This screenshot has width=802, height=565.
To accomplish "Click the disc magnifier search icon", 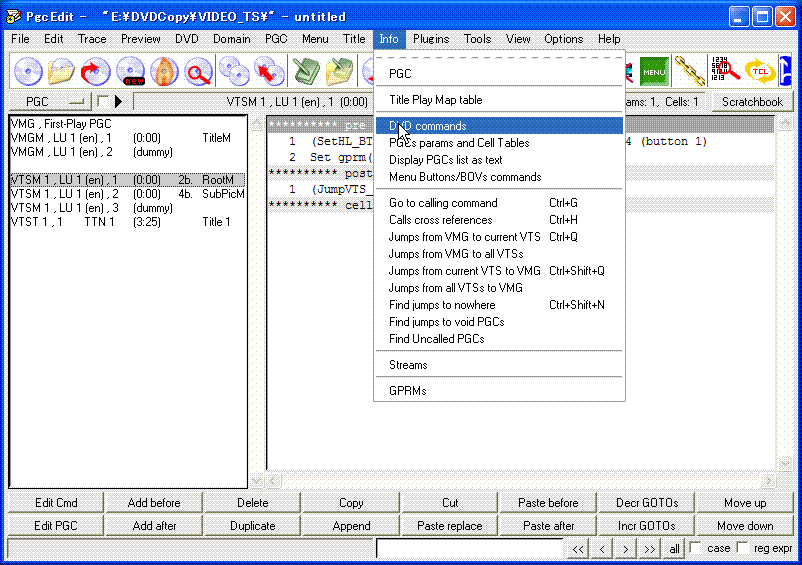I will pos(198,71).
